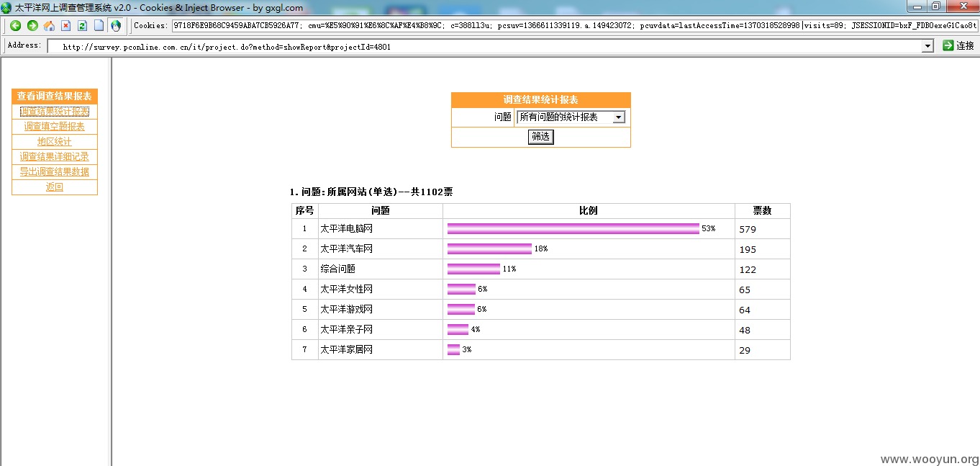Refresh the page with the green arrows icon
The height and width of the screenshot is (466, 980).
coord(82,26)
